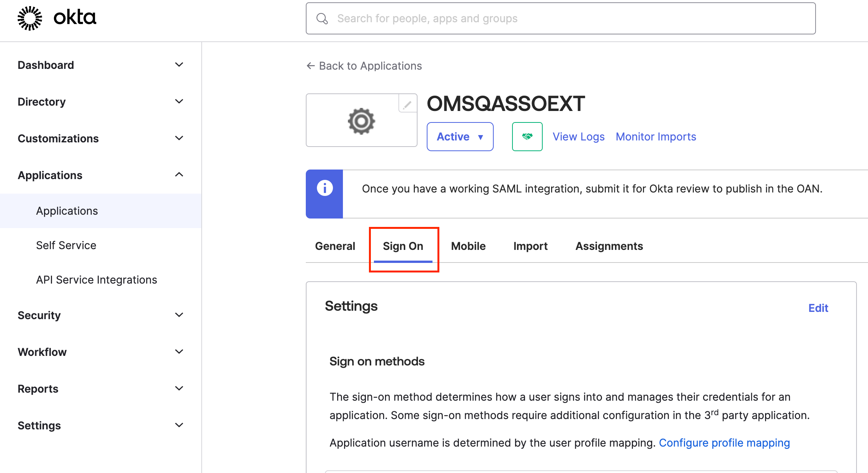Open API Service Integrations in sidebar
The image size is (868, 473).
[x=96, y=280]
